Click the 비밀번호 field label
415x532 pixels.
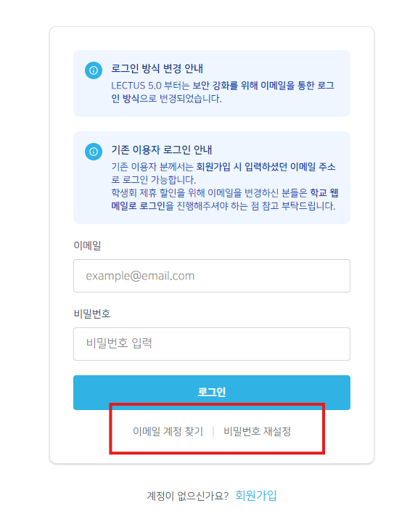[x=92, y=313]
